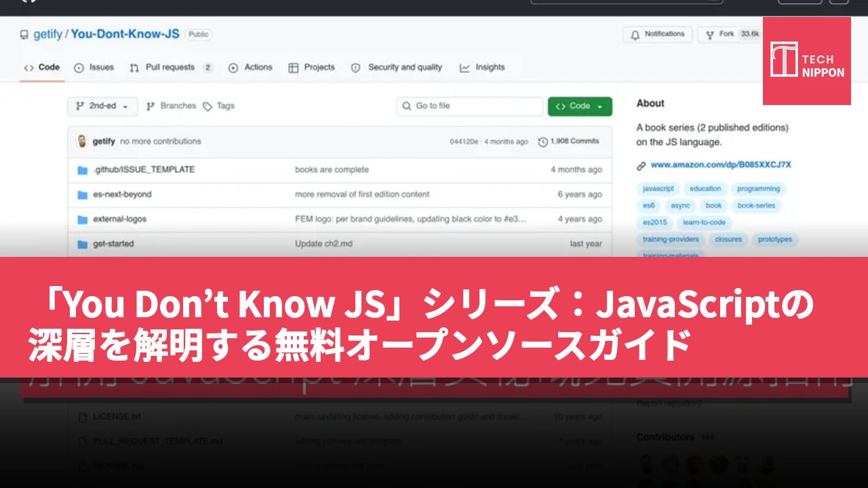Image resolution: width=868 pixels, height=488 pixels.
Task: Open the README.md file
Action: (x=118, y=466)
